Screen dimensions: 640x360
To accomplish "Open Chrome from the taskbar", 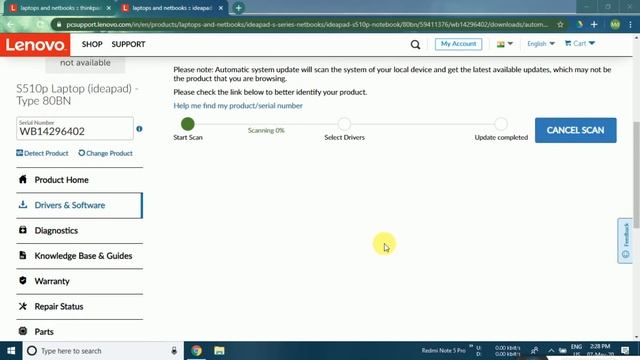I will (196, 351).
